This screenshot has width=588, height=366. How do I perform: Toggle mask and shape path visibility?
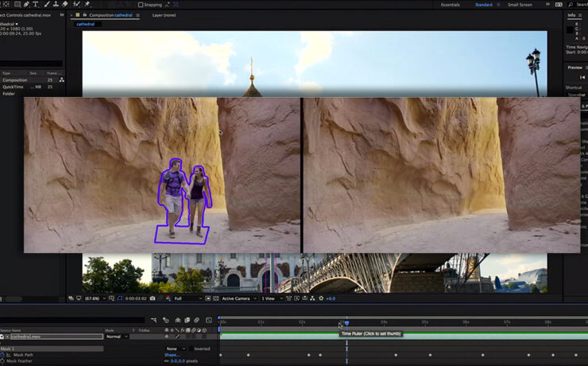pyautogui.click(x=120, y=298)
